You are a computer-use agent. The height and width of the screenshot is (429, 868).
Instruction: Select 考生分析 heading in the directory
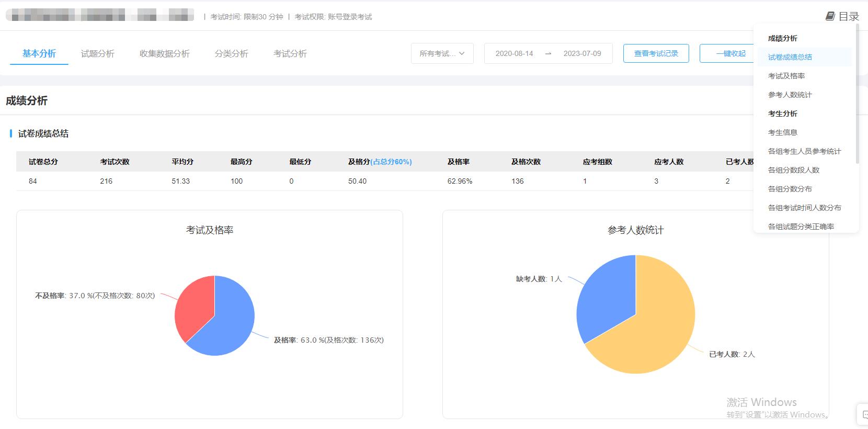pyautogui.click(x=783, y=114)
